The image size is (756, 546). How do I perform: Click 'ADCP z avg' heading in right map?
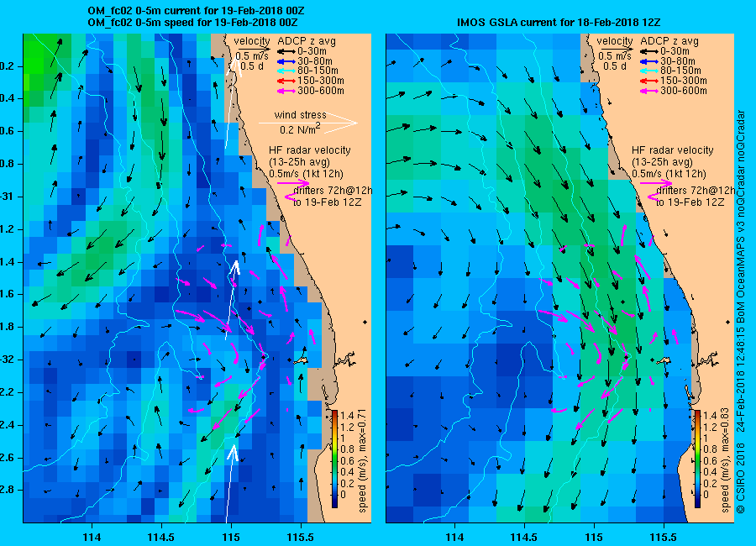(x=669, y=41)
